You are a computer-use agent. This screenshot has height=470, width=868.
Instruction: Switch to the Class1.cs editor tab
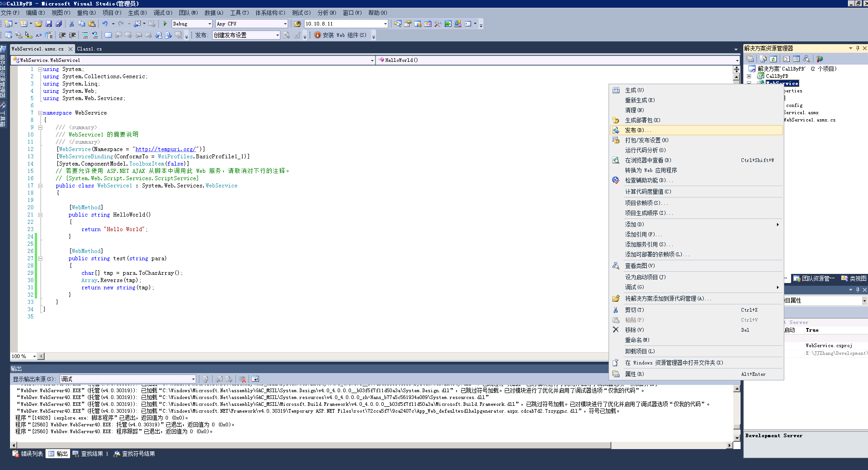89,49
